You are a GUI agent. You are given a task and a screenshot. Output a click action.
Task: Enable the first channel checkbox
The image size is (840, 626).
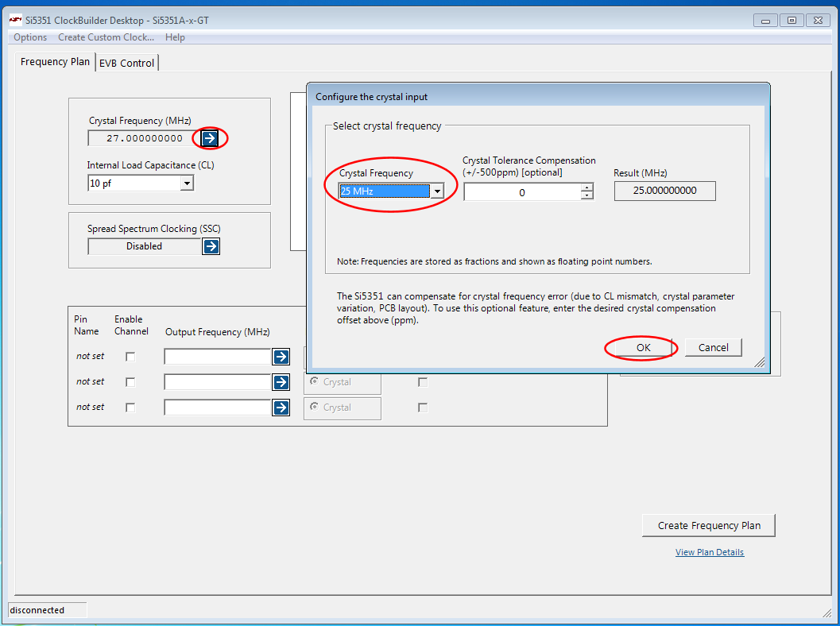pyautogui.click(x=130, y=357)
